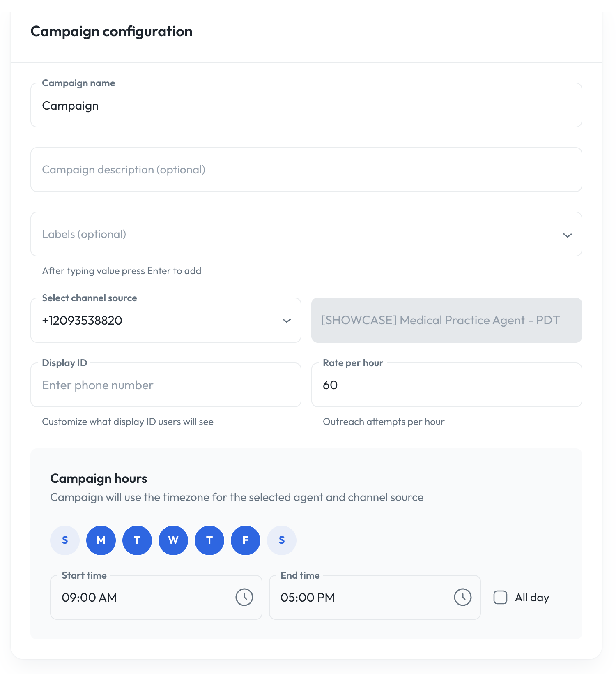The width and height of the screenshot is (616, 674).
Task: Click into the Campaign name field
Action: point(306,105)
